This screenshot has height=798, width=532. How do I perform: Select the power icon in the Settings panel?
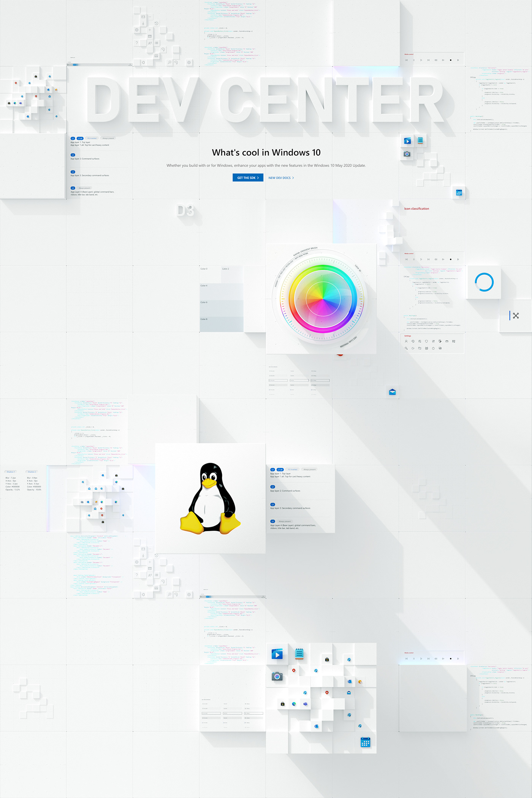(x=433, y=348)
